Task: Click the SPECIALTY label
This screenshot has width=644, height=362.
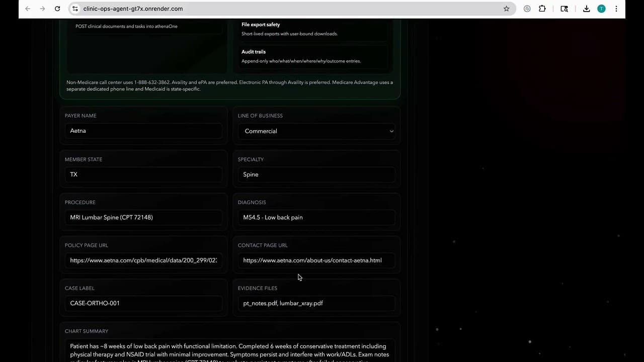Action: tap(251, 159)
